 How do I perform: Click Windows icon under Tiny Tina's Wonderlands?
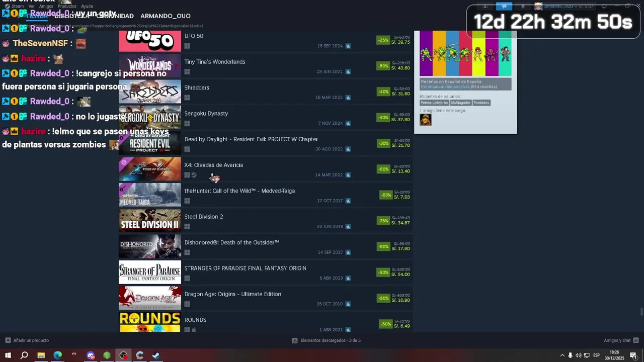coord(187,72)
